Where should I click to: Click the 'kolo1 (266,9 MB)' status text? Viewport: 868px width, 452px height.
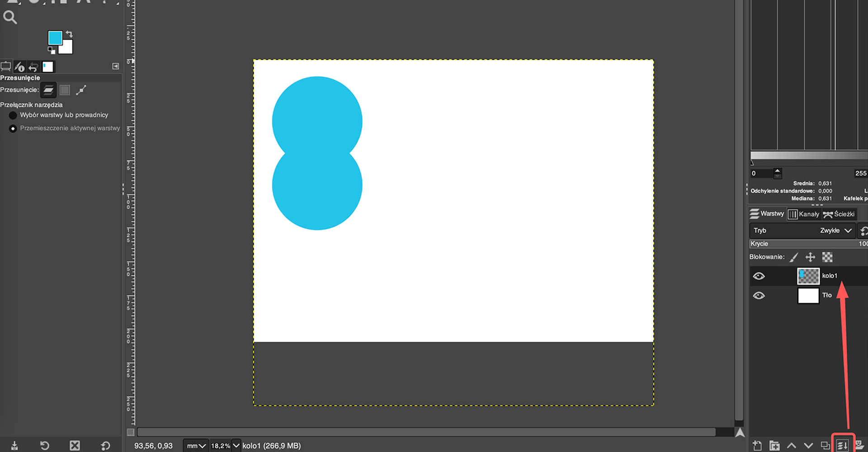271,446
